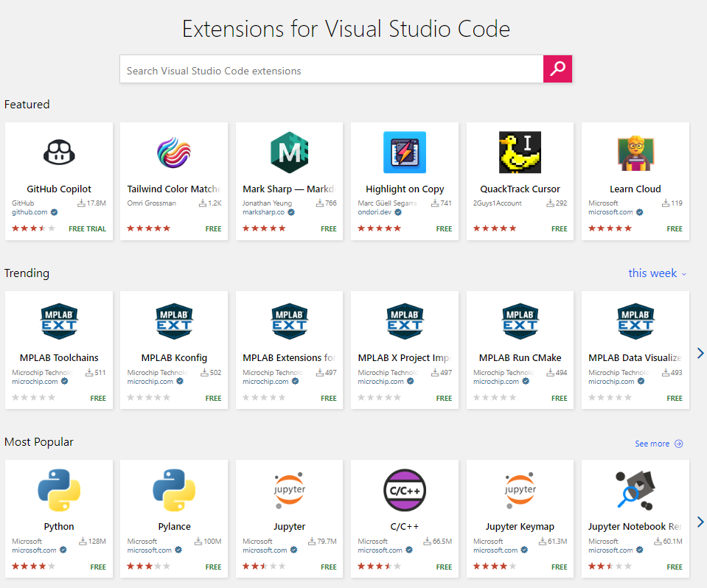707x588 pixels.
Task: Click the Jupyter Keymap extension name
Action: tap(520, 527)
